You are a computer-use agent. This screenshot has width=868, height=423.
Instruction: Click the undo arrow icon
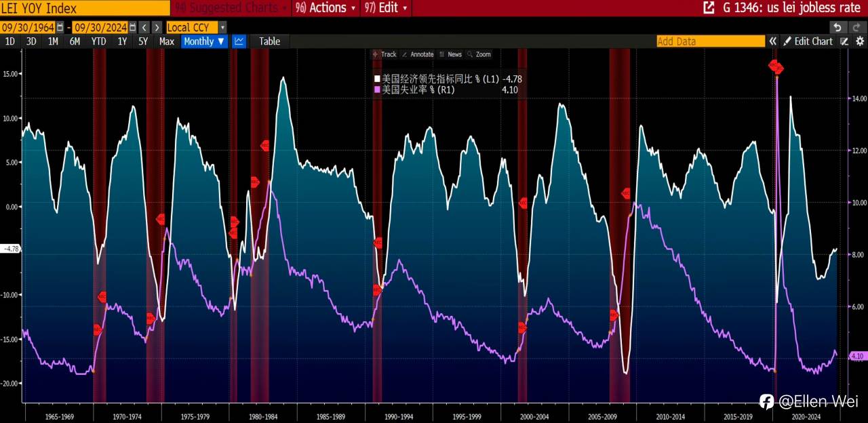pos(838,27)
